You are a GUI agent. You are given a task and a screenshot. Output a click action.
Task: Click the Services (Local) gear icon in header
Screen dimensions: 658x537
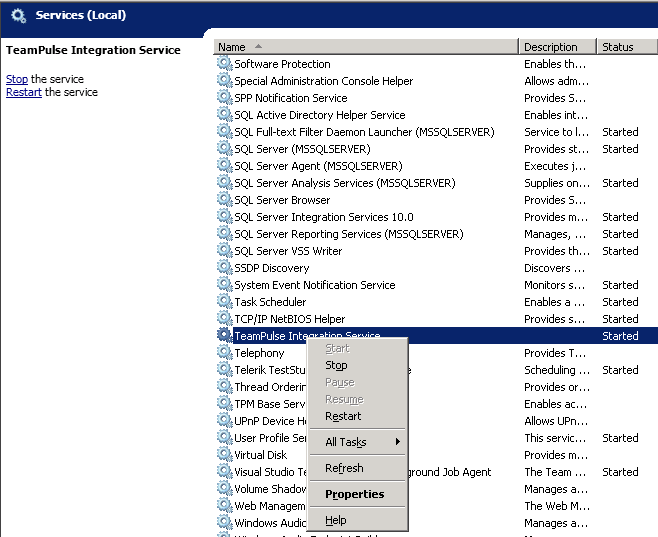[18, 16]
